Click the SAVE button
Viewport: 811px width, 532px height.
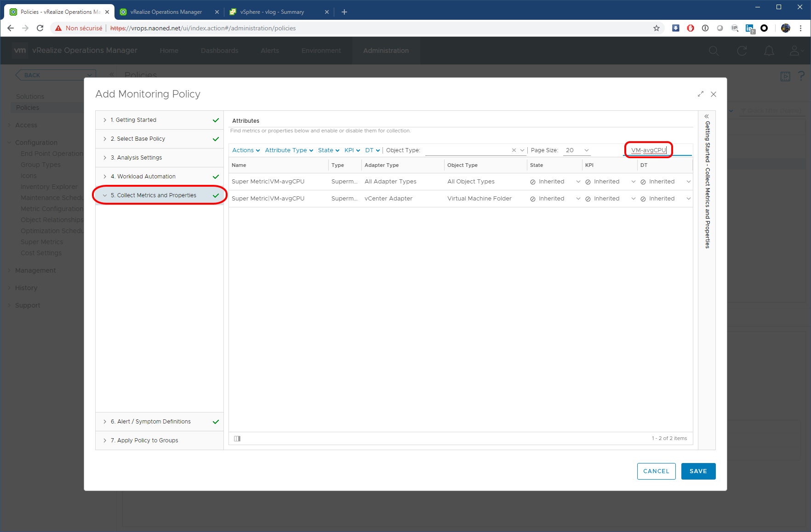[x=698, y=471]
